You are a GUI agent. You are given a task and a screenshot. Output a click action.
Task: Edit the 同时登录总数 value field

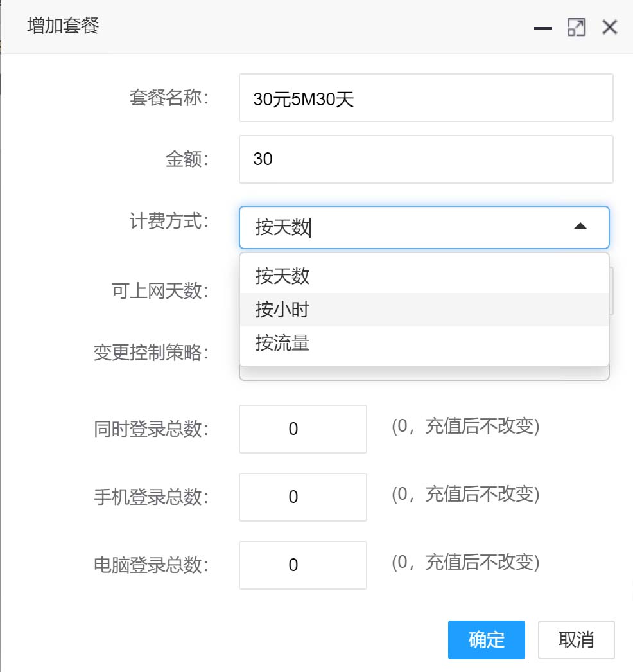click(x=302, y=429)
